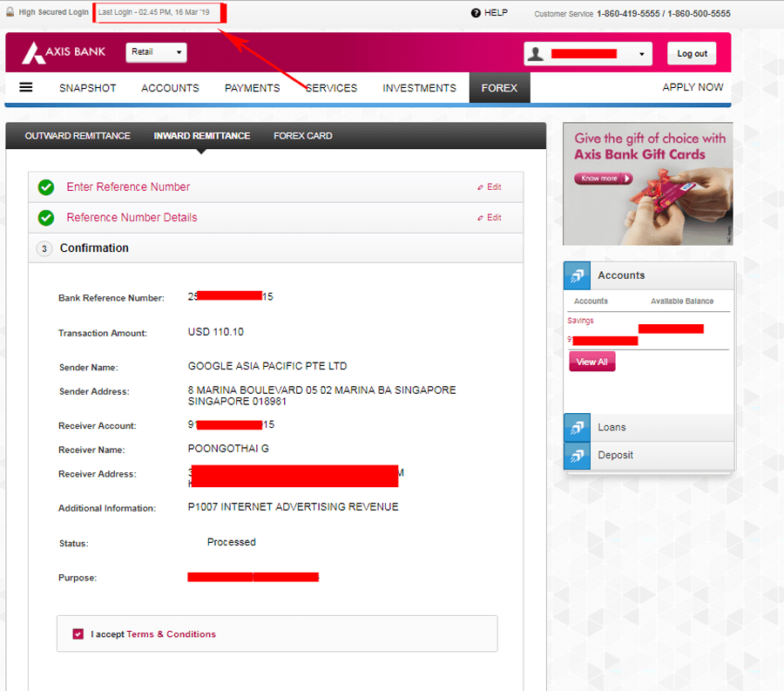Click the green check beside Reference Number Details
This screenshot has width=784, height=691.
46,218
